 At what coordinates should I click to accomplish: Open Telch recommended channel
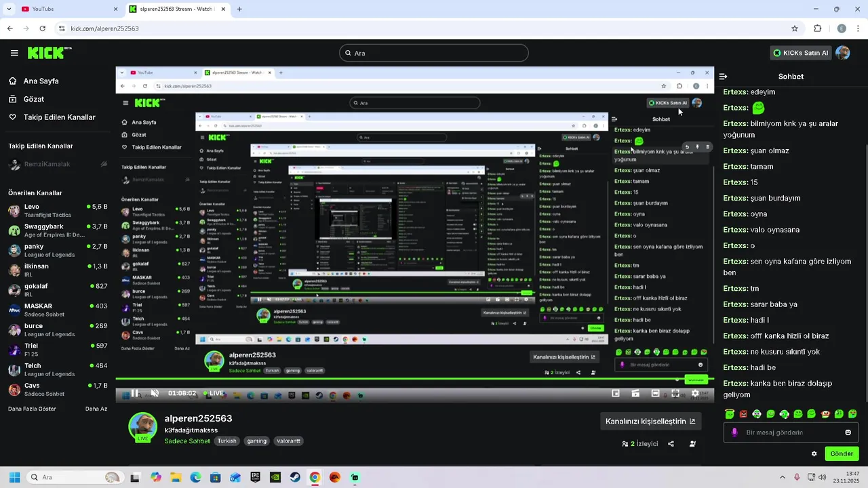point(58,369)
